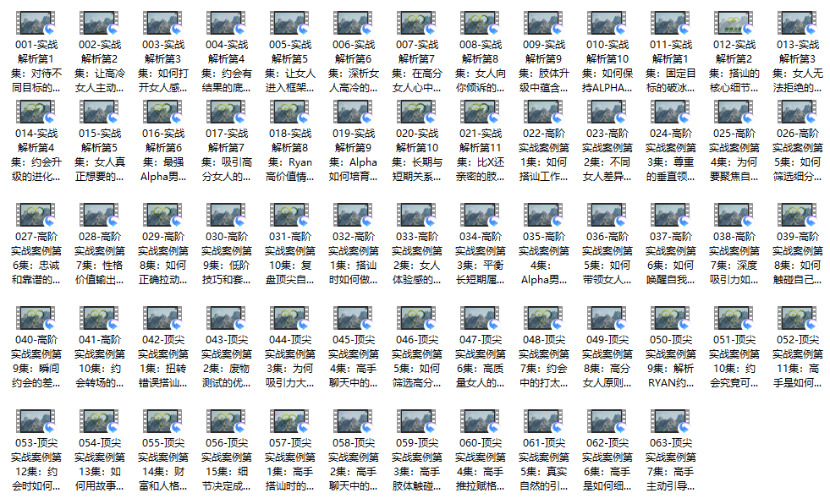830x504 pixels.
Task: Select video file icon 001-实战解析第1集
Action: coord(36,24)
